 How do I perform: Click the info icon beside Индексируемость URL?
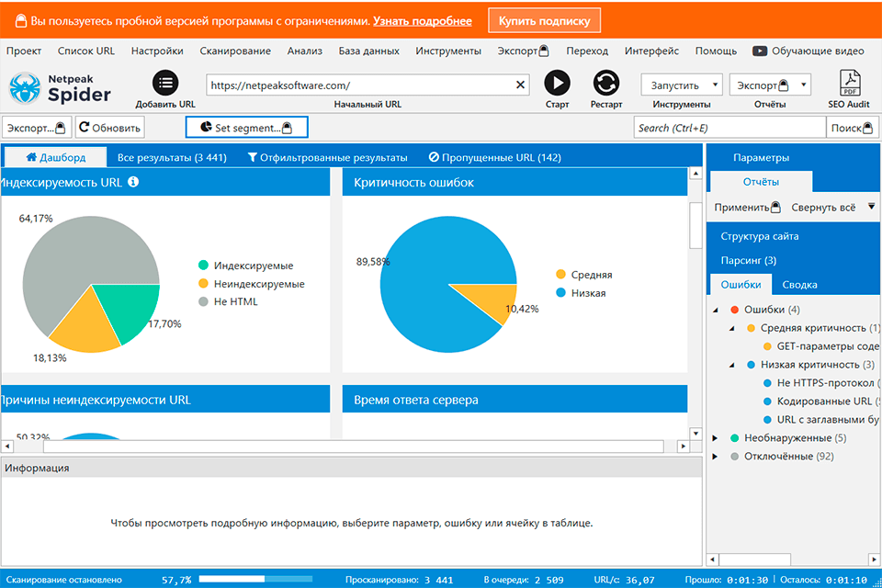[x=133, y=182]
